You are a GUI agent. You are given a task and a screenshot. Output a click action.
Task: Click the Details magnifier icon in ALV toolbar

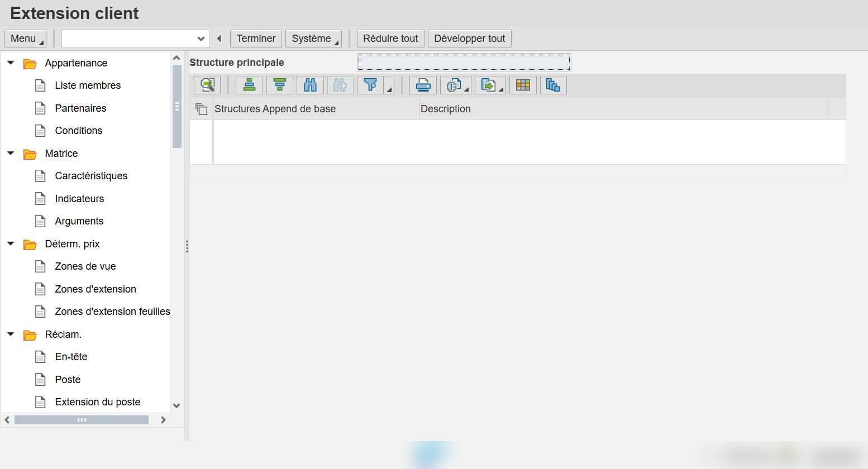pyautogui.click(x=207, y=85)
